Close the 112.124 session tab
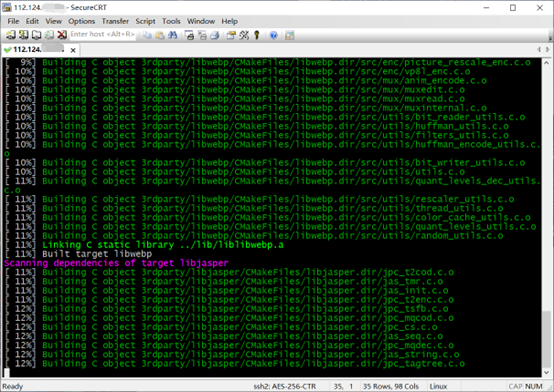Image resolution: width=554 pixels, height=392 pixels. [73, 50]
